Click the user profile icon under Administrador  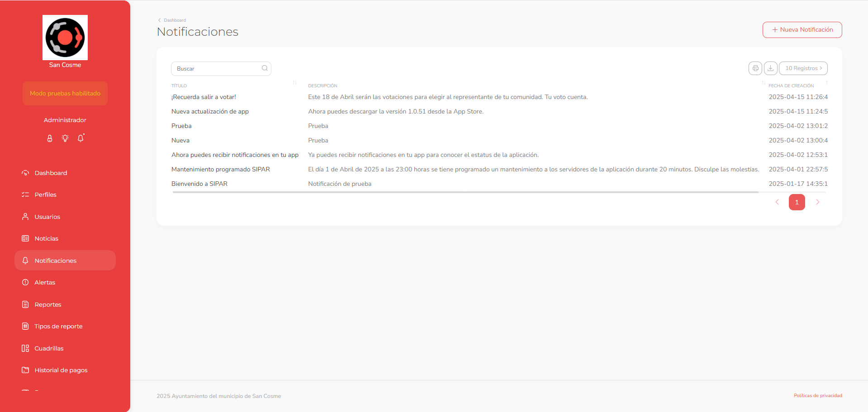(50, 138)
